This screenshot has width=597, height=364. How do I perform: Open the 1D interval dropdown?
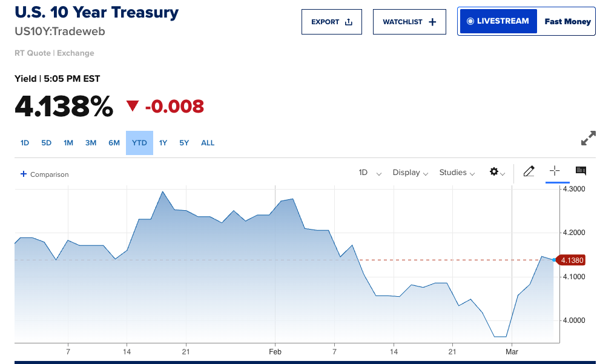[x=370, y=173]
